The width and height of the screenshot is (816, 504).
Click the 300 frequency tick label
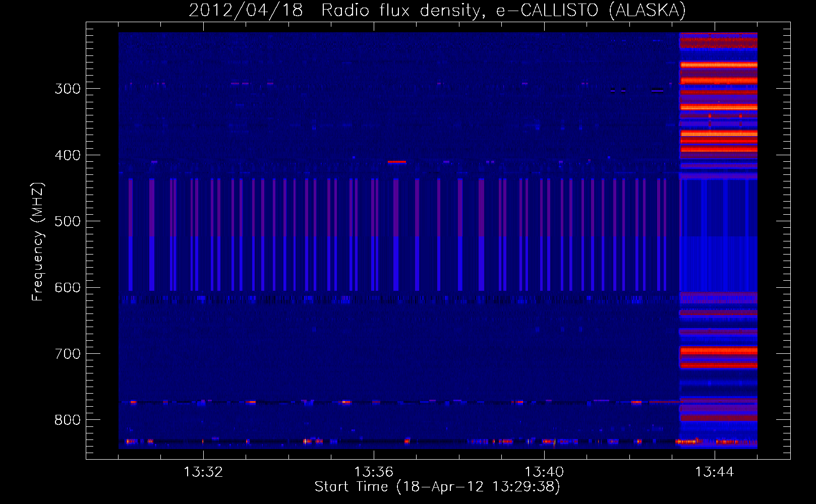pos(68,89)
